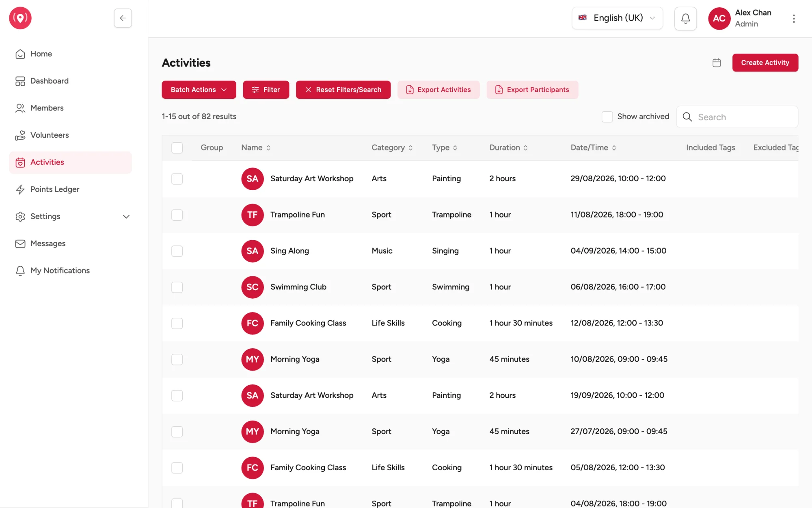Screen dimensions: 812x508
Task: Click the SC avatar for Swimming Club
Action: [x=253, y=287]
